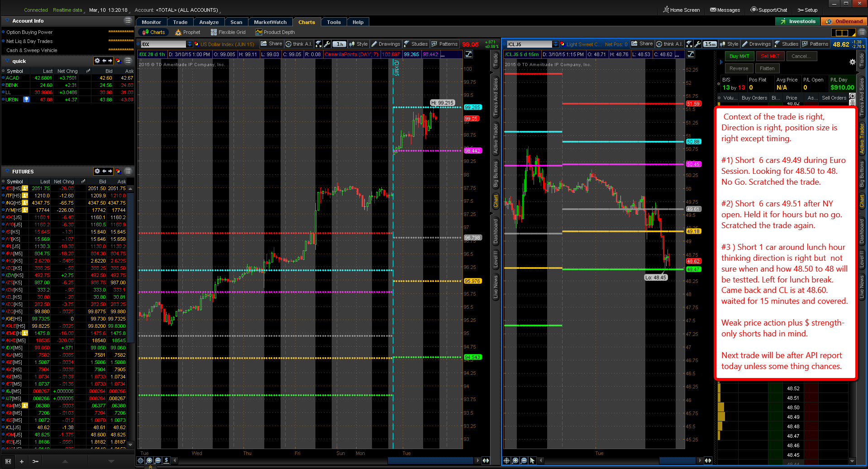868x469 pixels.
Task: Open OnDemand button
Action: click(844, 21)
